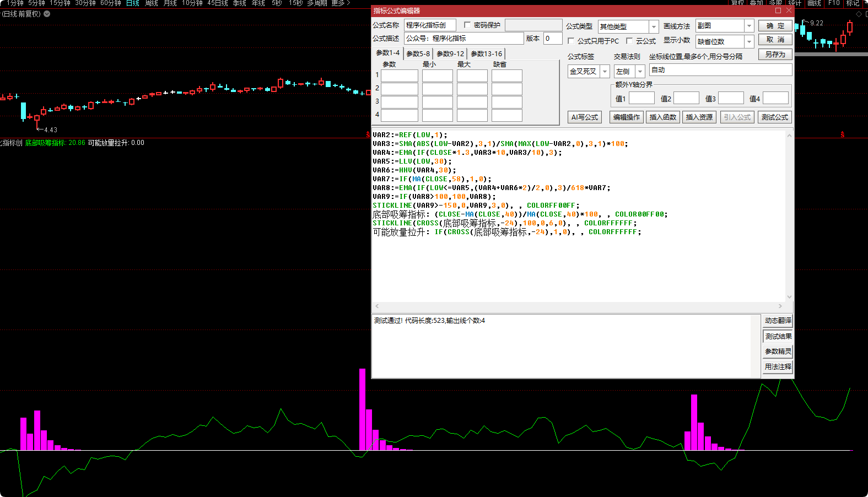The width and height of the screenshot is (868, 497).
Task: Open the 公式类型 dropdown
Action: tap(654, 26)
